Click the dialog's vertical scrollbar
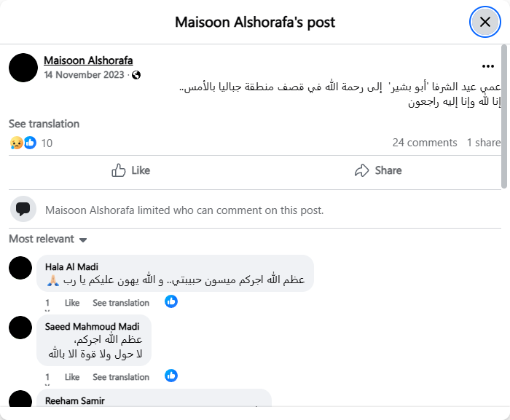Image resolution: width=510 pixels, height=420 pixels. pyautogui.click(x=504, y=116)
